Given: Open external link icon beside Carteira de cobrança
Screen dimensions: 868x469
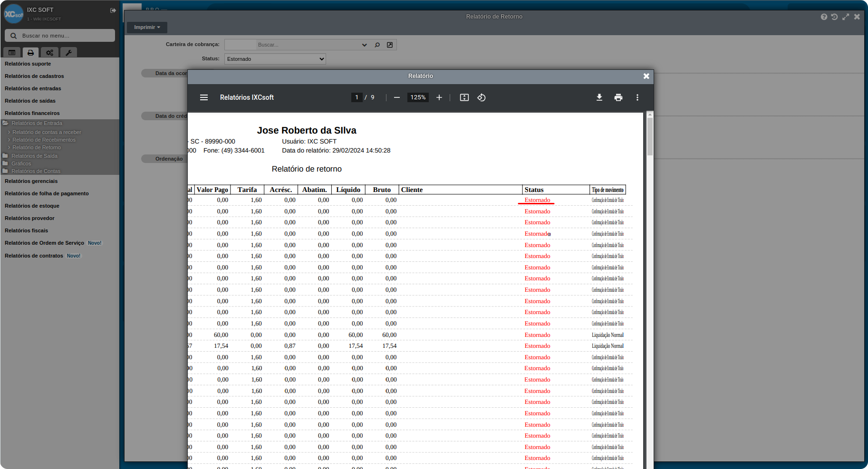Looking at the screenshot, I should [x=390, y=45].
